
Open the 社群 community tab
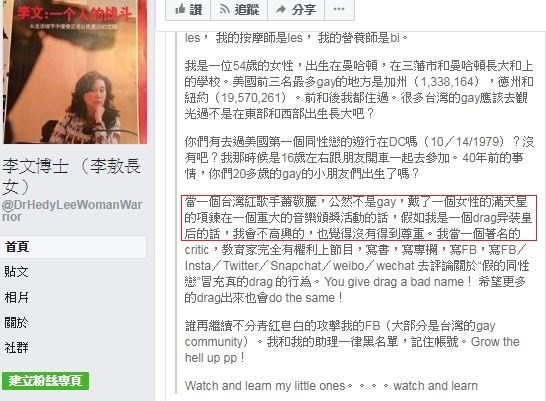click(73, 347)
